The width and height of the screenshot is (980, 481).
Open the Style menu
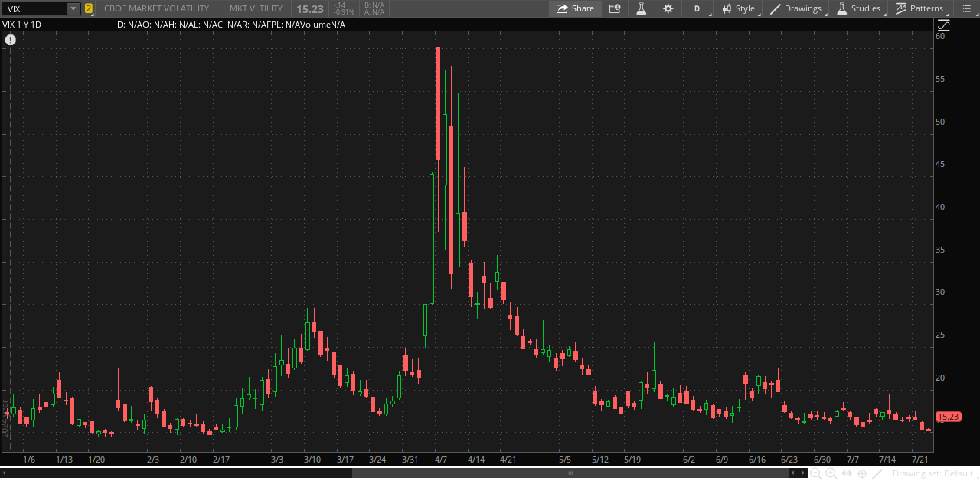point(739,8)
